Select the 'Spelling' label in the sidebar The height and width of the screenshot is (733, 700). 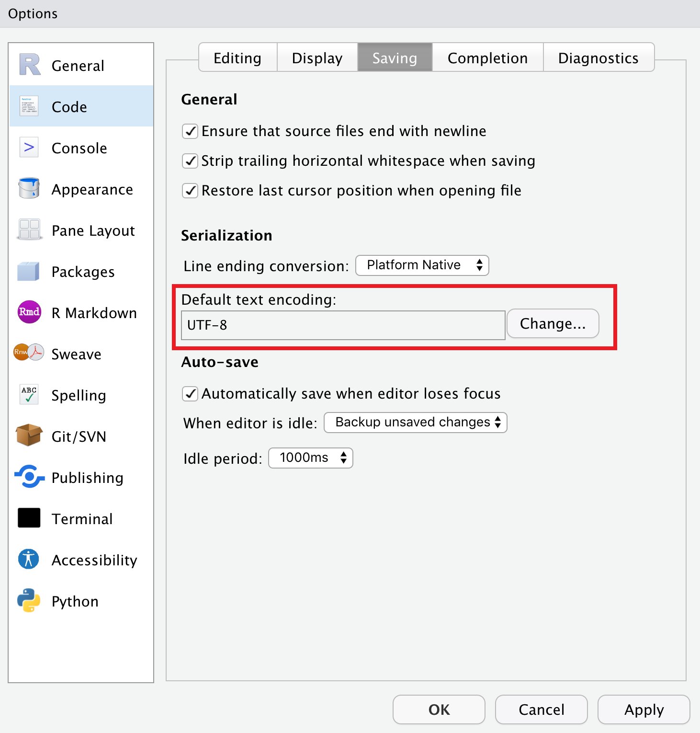tap(79, 396)
